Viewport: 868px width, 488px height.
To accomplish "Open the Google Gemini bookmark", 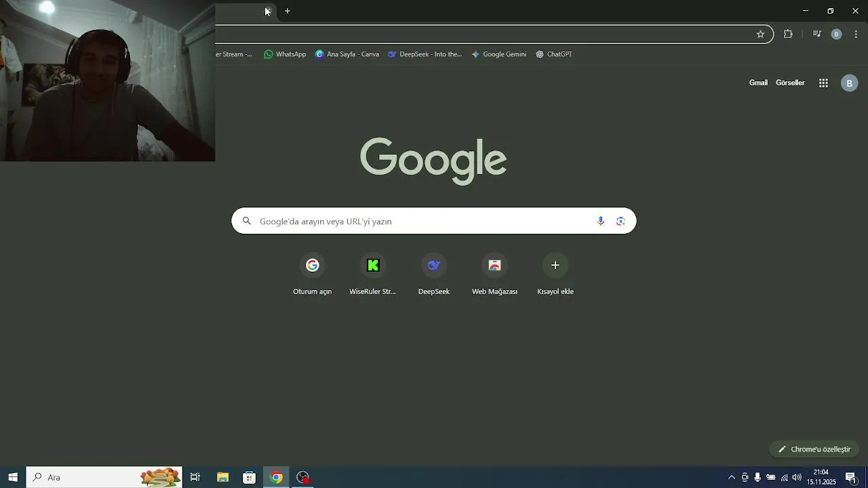I will pyautogui.click(x=498, y=54).
